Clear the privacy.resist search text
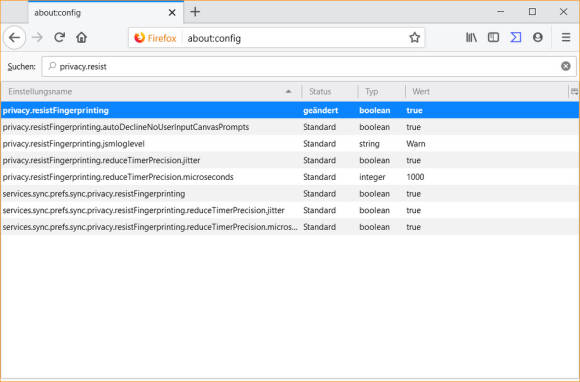 tap(566, 66)
